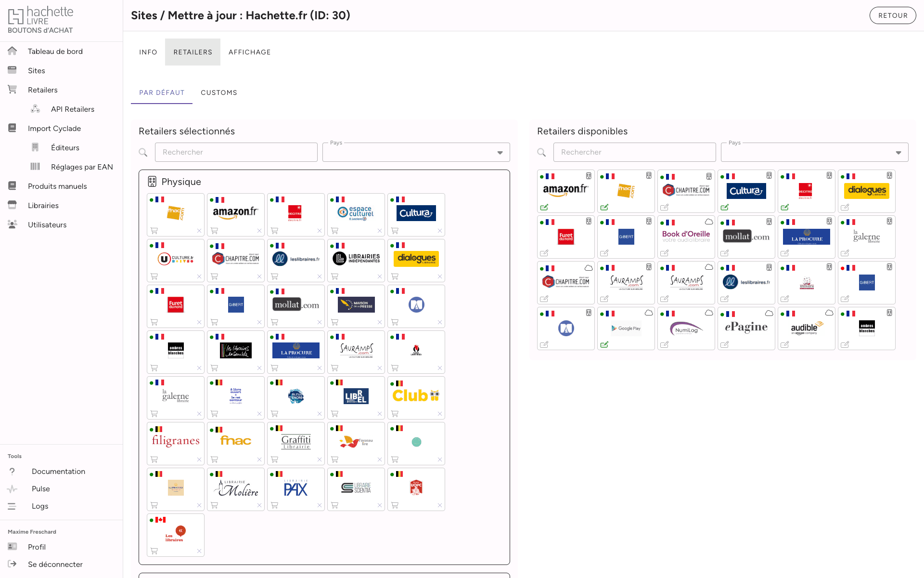Click the Pulse activity icon
The height and width of the screenshot is (578, 924).
(x=13, y=488)
